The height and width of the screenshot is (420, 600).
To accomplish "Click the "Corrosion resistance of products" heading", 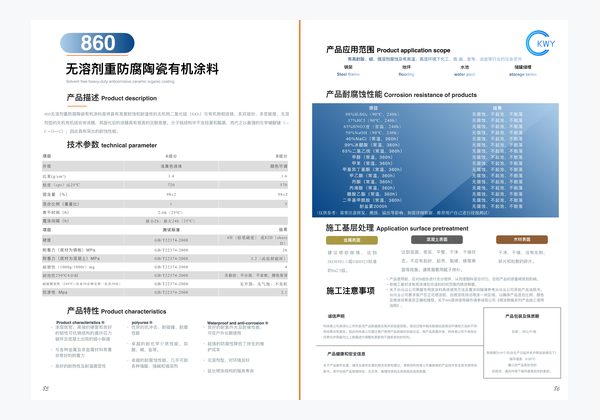I will (x=430, y=94).
